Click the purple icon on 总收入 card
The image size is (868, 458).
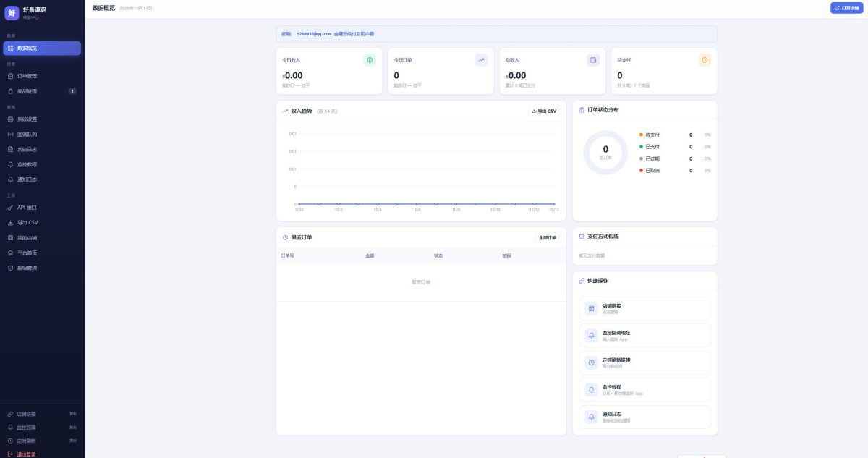(x=593, y=60)
